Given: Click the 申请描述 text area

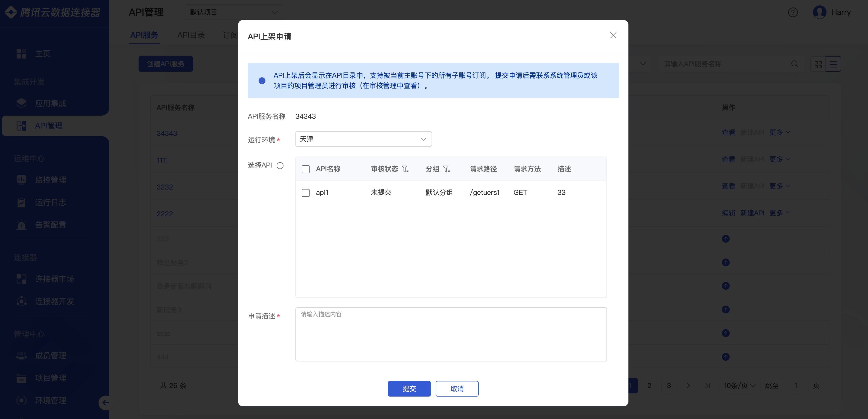Looking at the screenshot, I should 451,334.
